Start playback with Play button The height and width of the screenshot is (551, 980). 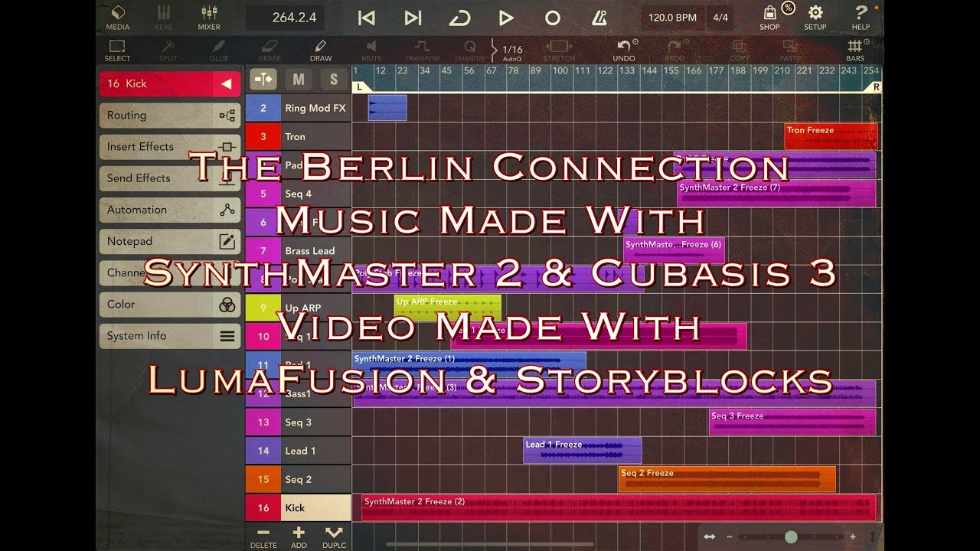[505, 18]
